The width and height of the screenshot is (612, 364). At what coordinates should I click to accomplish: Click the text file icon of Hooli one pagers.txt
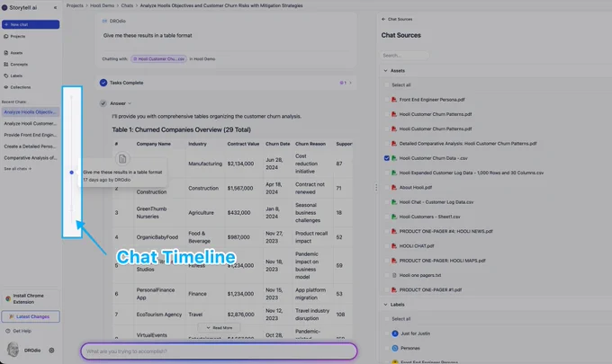[x=394, y=275]
